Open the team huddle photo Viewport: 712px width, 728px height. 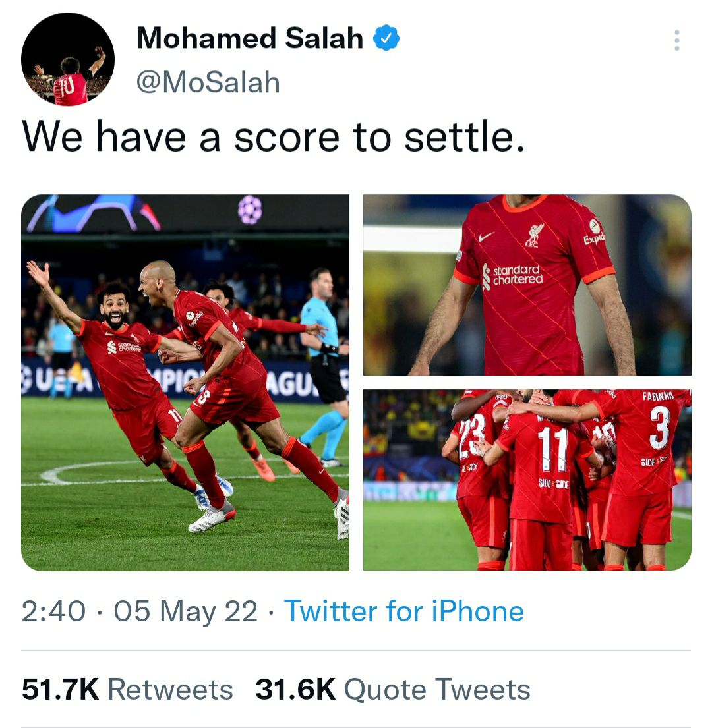pos(527,480)
